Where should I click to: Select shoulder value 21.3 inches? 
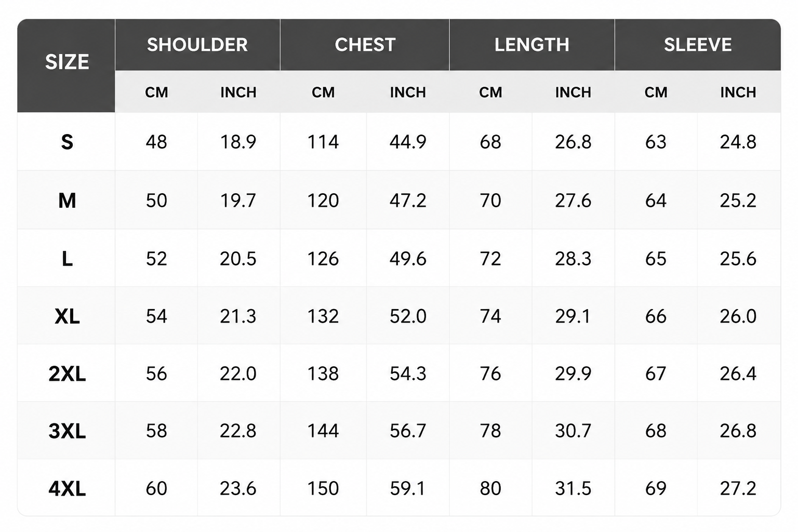(x=238, y=316)
